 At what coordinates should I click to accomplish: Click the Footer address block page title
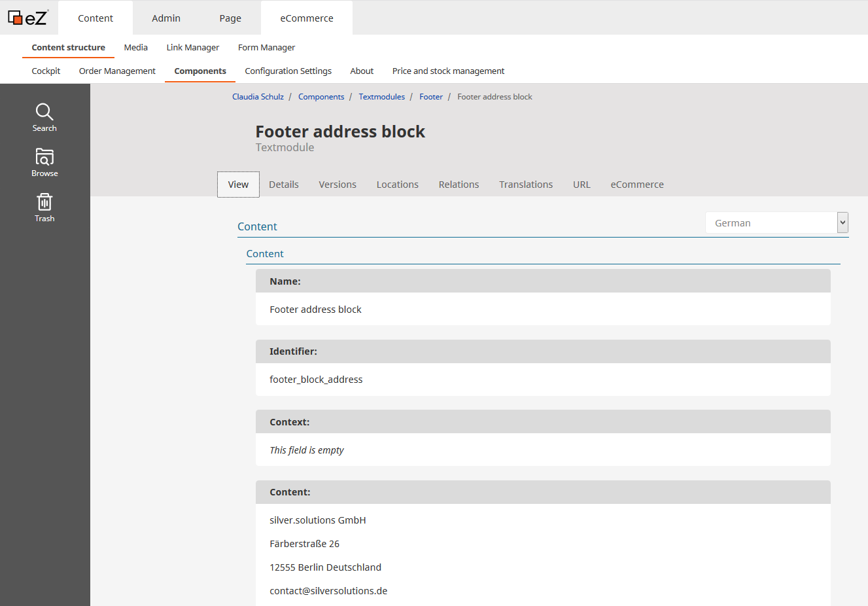tap(340, 132)
